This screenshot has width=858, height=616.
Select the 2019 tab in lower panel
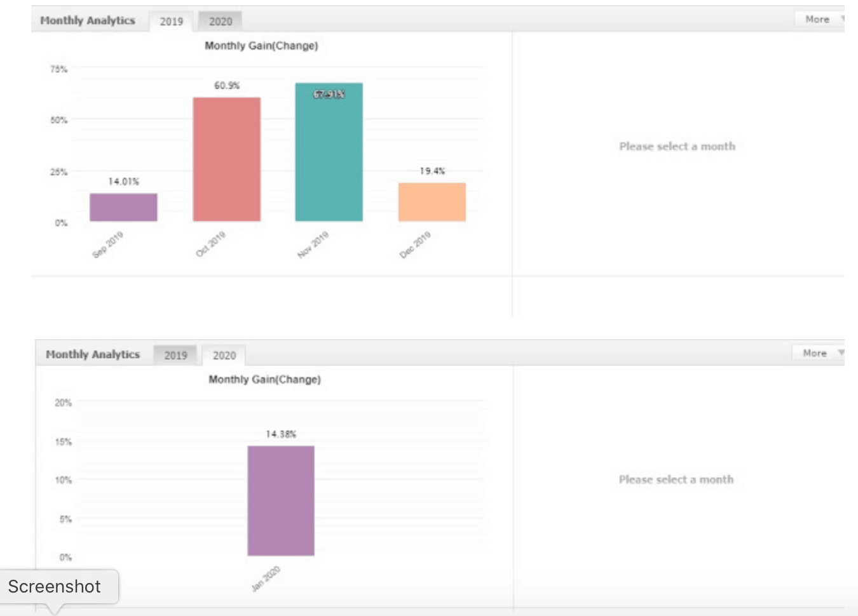click(x=175, y=355)
